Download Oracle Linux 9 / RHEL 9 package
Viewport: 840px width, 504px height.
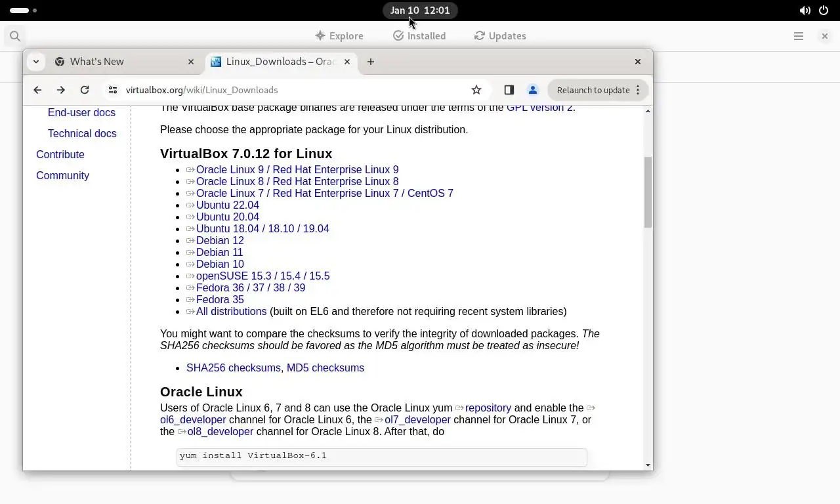pos(297,169)
